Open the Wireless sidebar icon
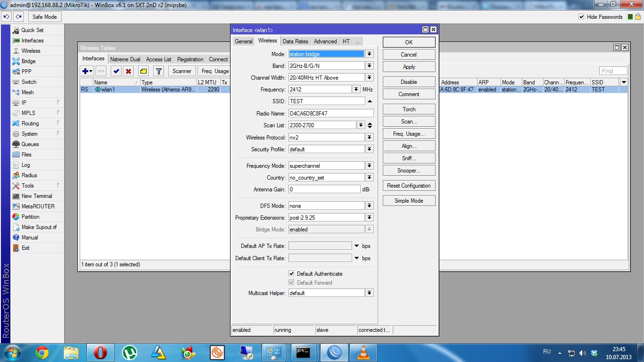The width and height of the screenshot is (644, 362). (17, 51)
